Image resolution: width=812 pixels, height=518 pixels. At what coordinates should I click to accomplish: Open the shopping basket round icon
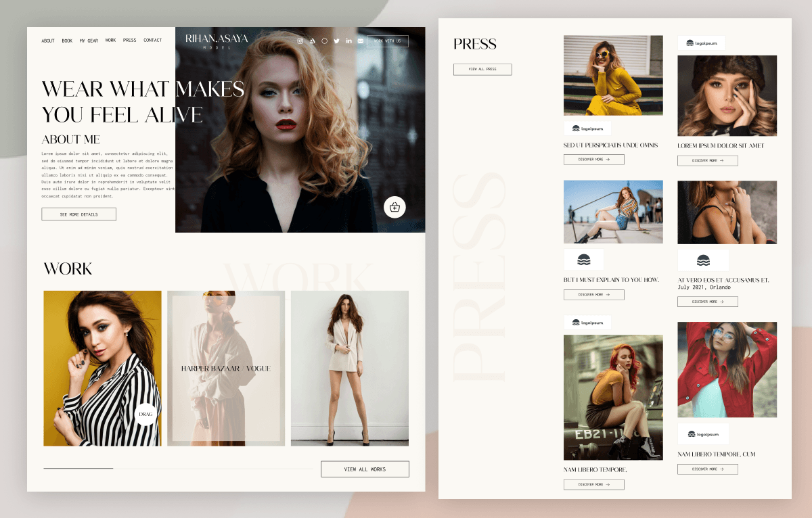point(394,207)
